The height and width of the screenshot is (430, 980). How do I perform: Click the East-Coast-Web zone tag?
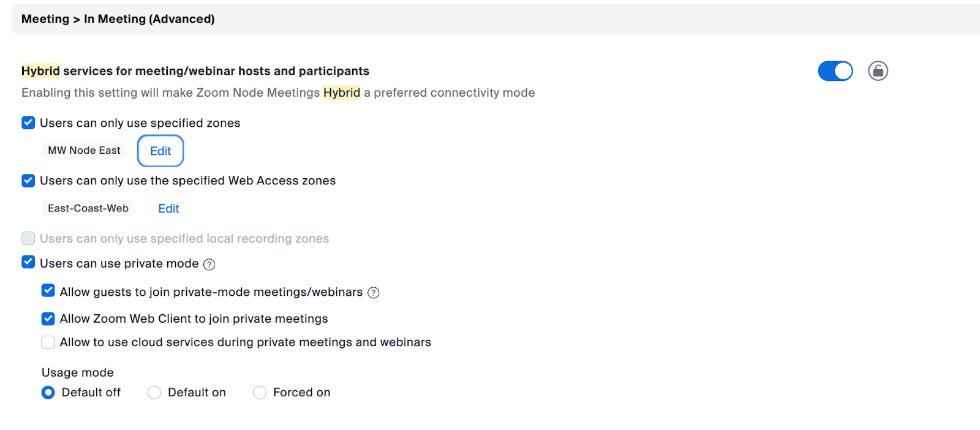(x=88, y=208)
